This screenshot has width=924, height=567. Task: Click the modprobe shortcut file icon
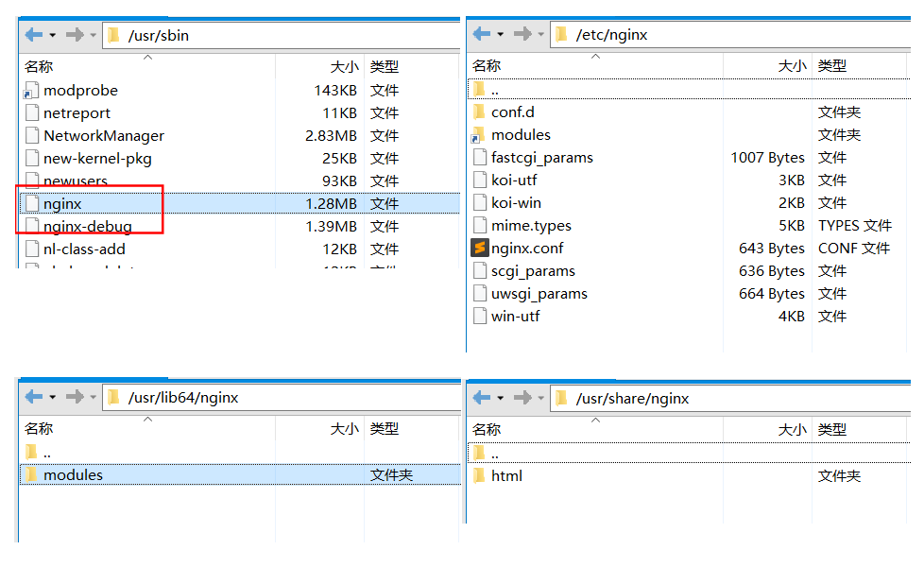click(31, 91)
